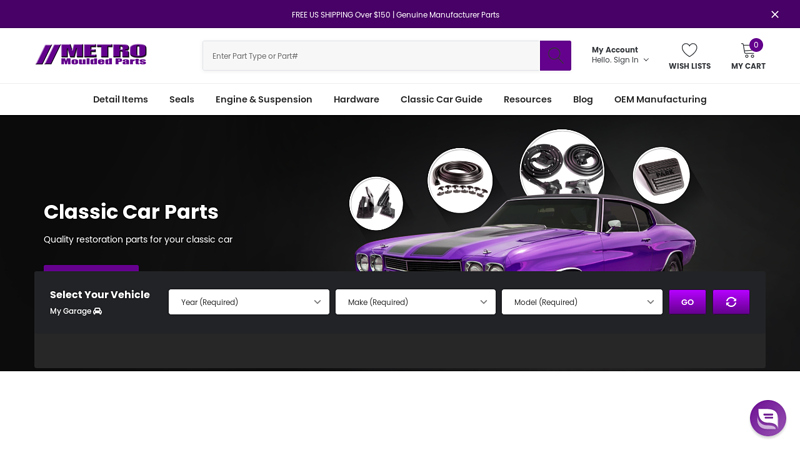Screen dimensions: 800x450
Task: Open the Wish Lists heart icon
Action: point(689,50)
